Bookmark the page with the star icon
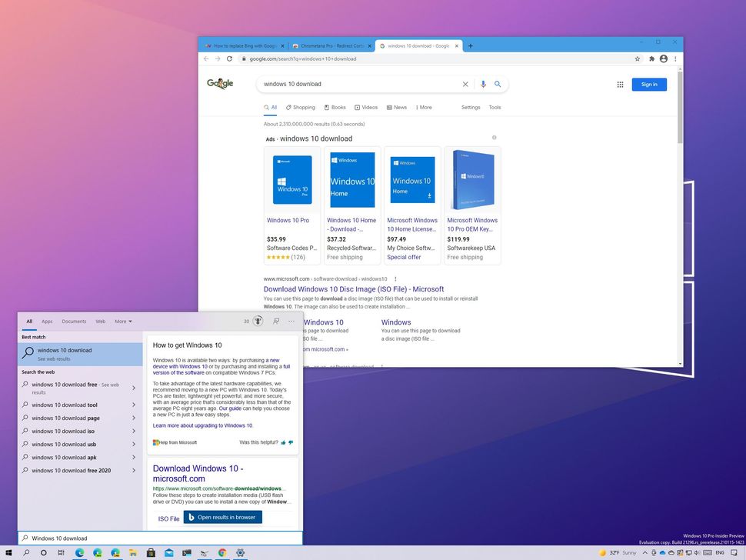The width and height of the screenshot is (746, 560). pyautogui.click(x=637, y=58)
